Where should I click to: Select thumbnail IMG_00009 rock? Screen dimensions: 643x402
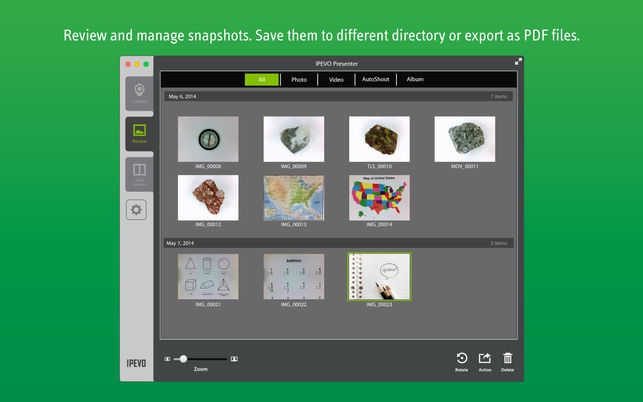294,139
